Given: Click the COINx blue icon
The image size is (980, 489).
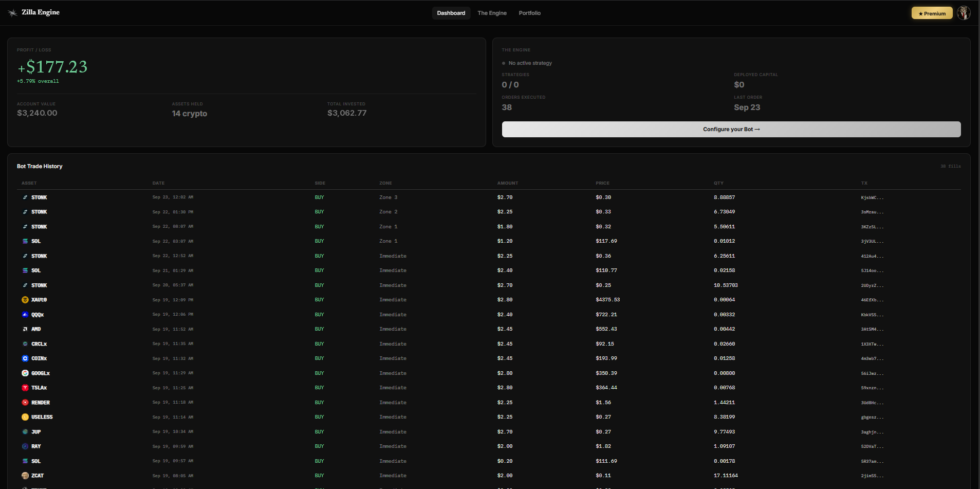Looking at the screenshot, I should tap(25, 358).
